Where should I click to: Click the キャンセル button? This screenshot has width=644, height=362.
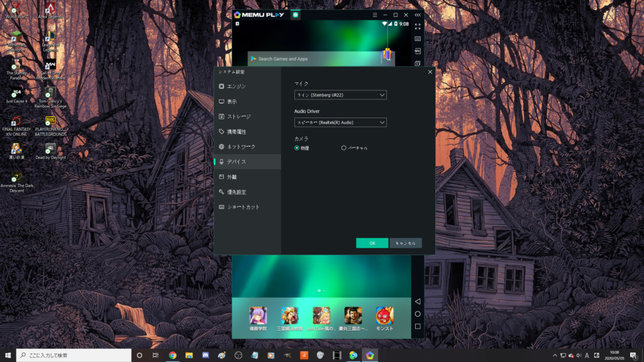[x=406, y=243]
